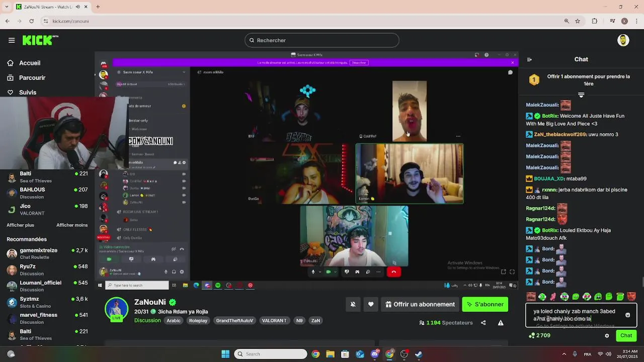This screenshot has height=362, width=644.
Task: Go to Accueil in the sidebar
Action: point(30,63)
